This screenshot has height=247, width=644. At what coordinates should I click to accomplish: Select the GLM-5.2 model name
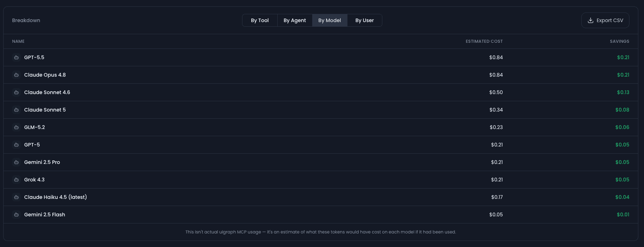35,127
